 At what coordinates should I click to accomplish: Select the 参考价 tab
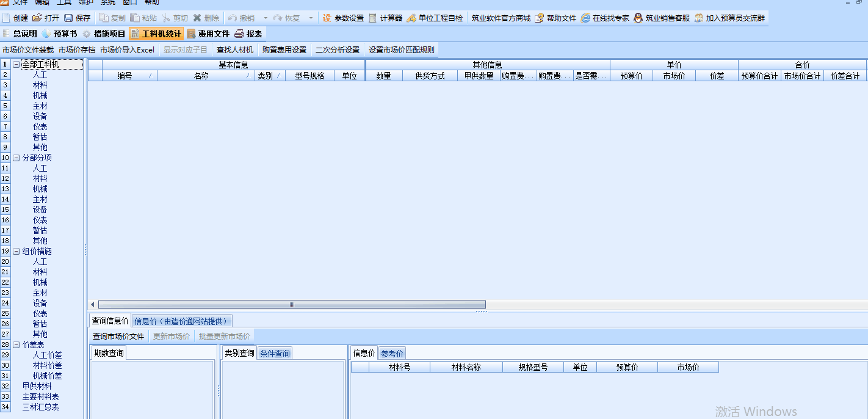click(391, 354)
